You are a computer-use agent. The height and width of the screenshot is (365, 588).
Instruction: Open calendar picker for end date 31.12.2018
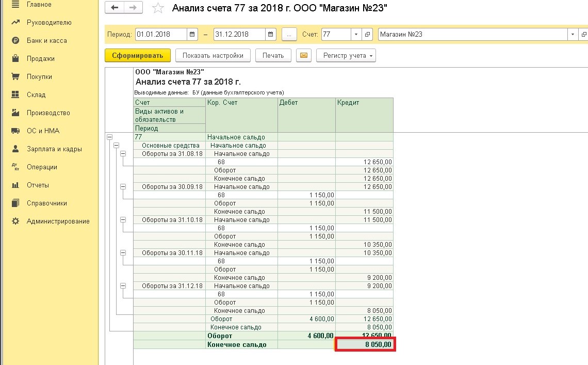(x=270, y=34)
